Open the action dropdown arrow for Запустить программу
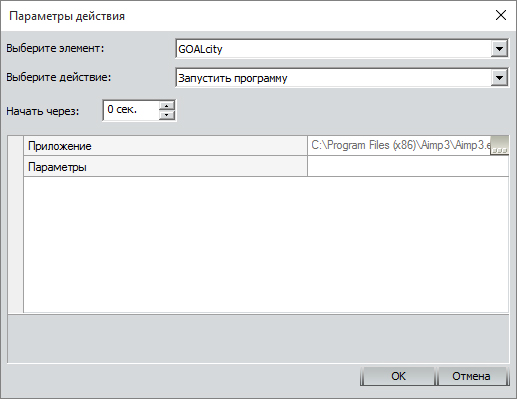517x399 pixels. click(x=499, y=78)
